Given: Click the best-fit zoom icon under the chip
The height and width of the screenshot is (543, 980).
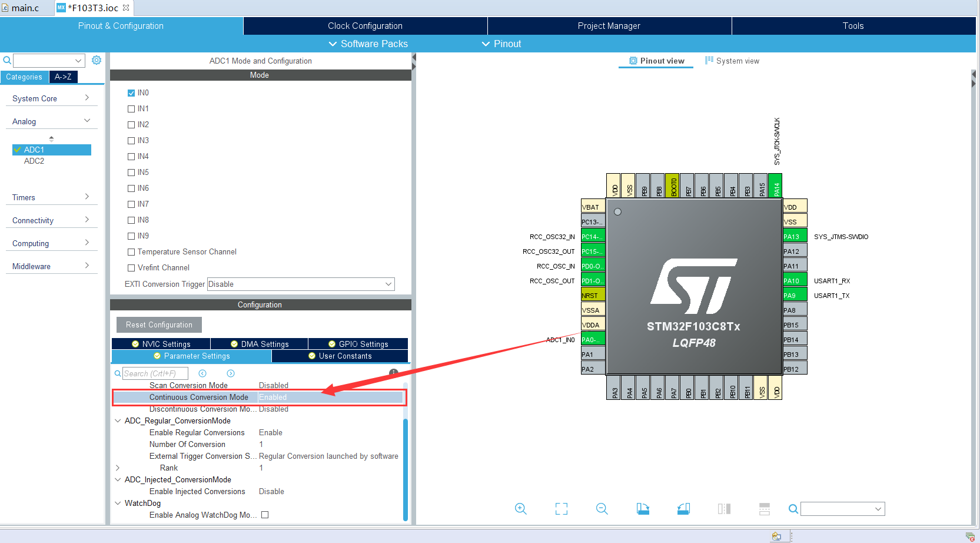Looking at the screenshot, I should pos(561,508).
